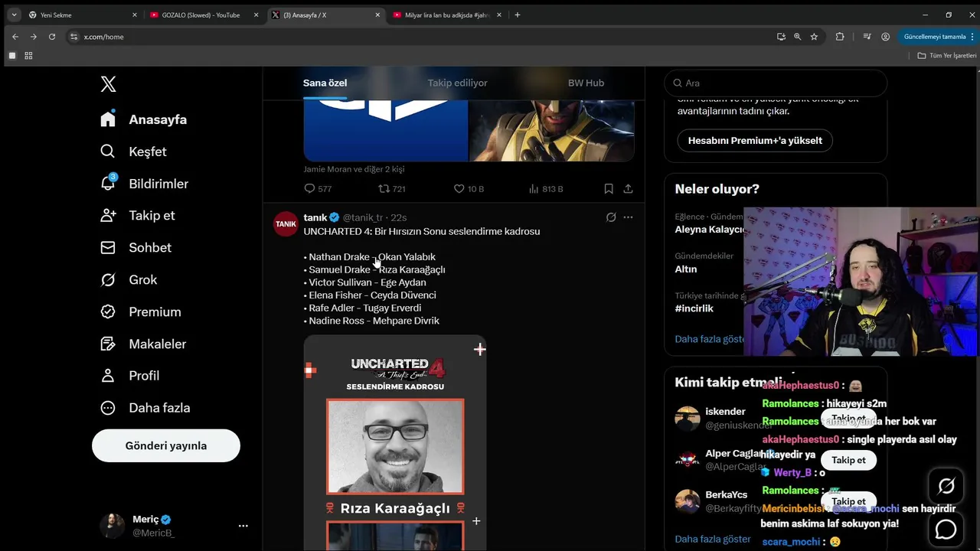980x551 pixels.
Task: Open browser extensions puzzle icon
Action: [840, 37]
